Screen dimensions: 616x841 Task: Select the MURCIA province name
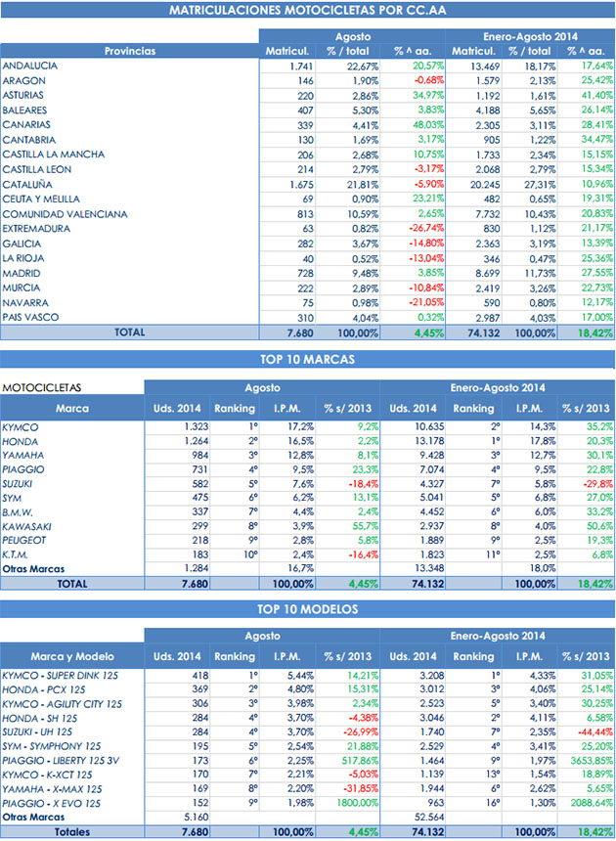coord(22,288)
